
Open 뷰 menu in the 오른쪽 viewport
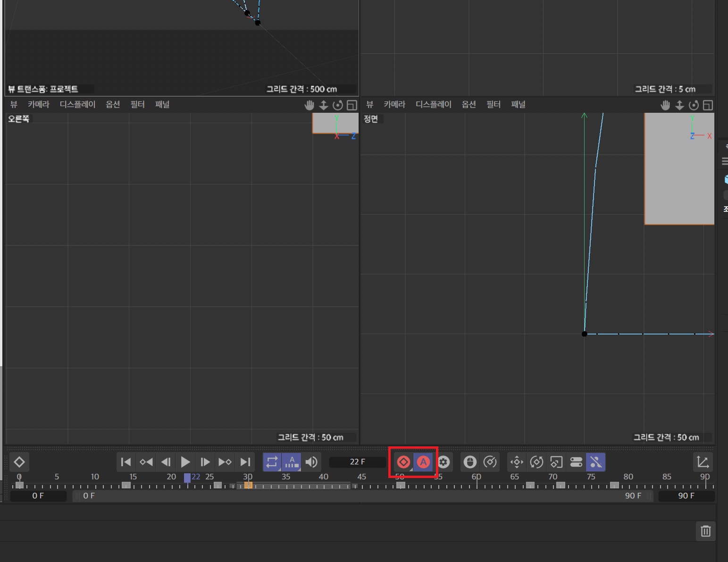point(14,105)
